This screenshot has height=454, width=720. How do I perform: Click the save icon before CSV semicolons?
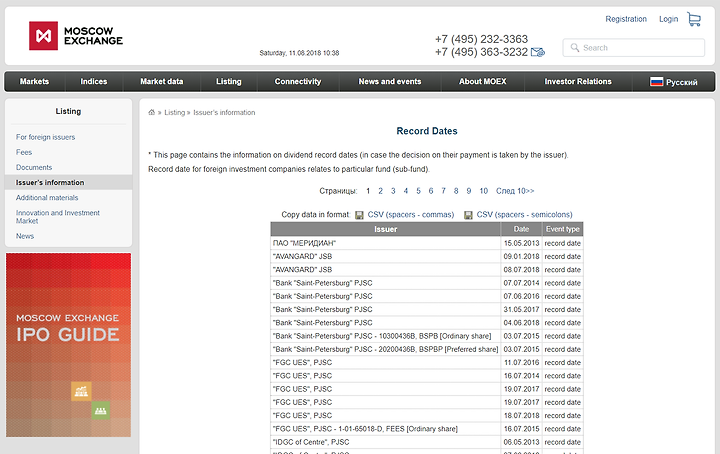468,215
